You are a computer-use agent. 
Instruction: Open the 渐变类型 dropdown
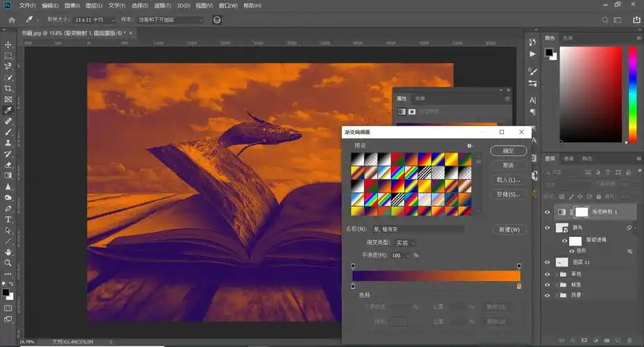click(x=403, y=243)
